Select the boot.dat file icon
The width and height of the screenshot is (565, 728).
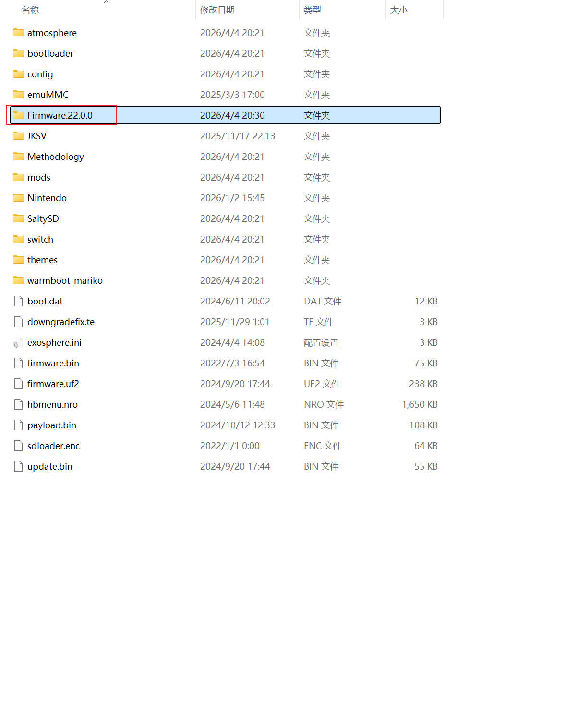point(18,301)
